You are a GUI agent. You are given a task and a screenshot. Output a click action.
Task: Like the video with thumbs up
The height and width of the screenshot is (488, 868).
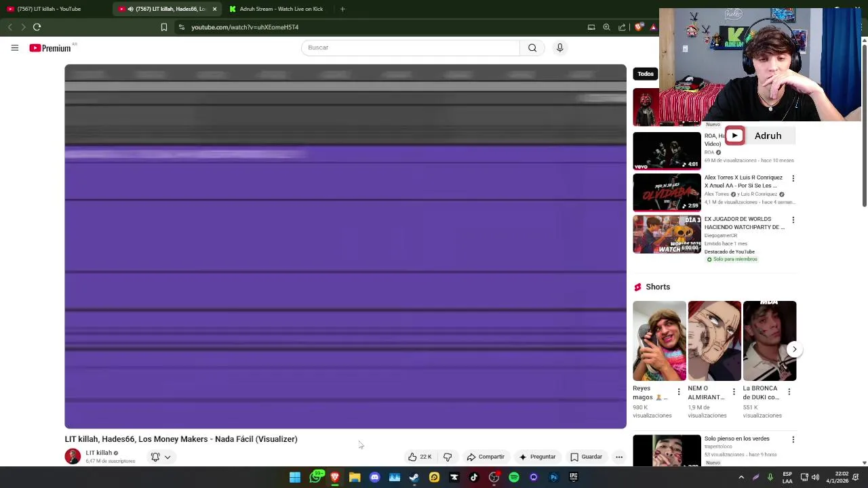(420, 457)
